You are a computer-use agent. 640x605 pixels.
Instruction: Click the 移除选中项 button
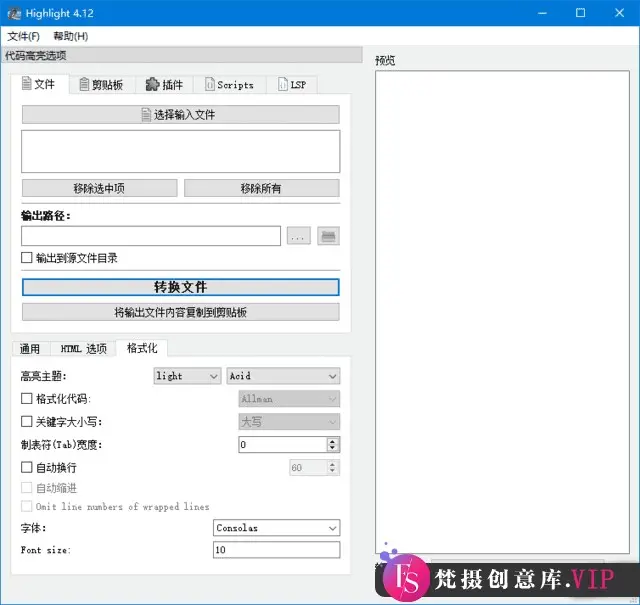(100, 188)
